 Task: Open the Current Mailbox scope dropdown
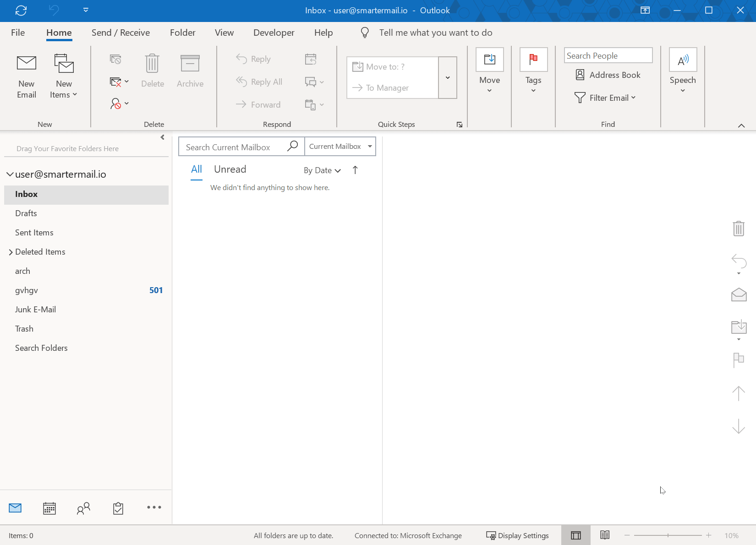(340, 147)
